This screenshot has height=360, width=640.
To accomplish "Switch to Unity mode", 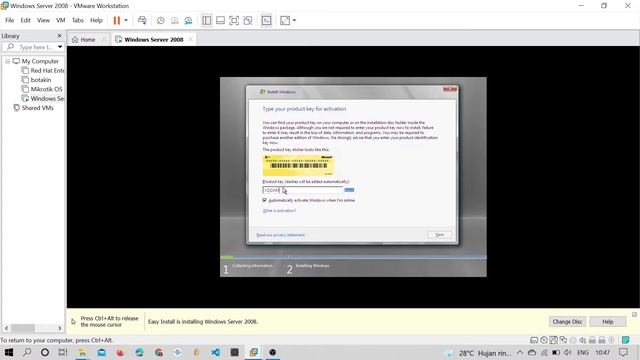I will click(x=248, y=20).
